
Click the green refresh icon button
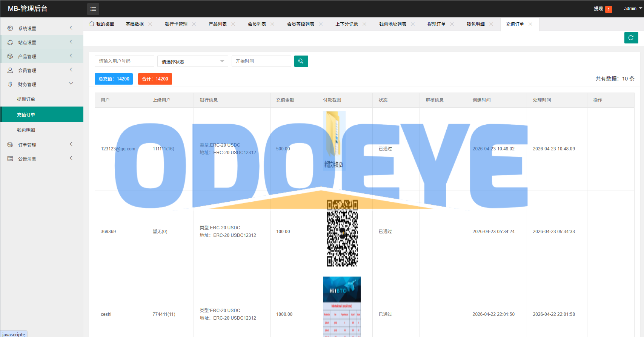(x=631, y=38)
